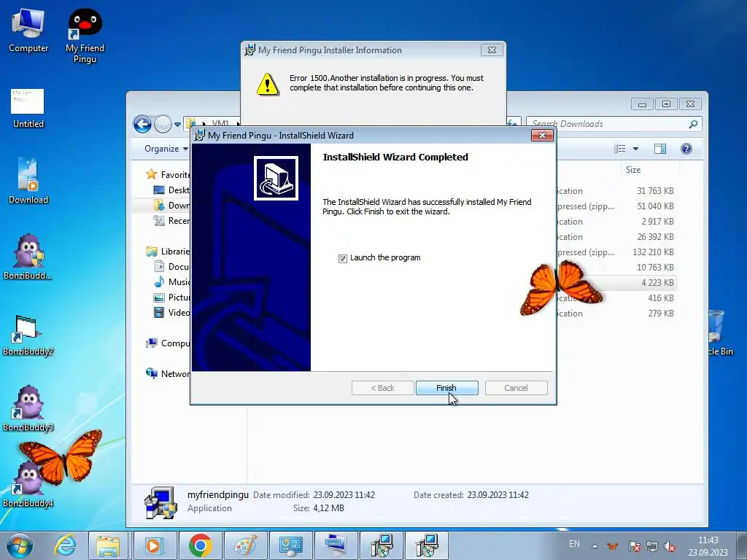
Task: Click the myfriendpingu application icon in details pane
Action: (x=161, y=502)
